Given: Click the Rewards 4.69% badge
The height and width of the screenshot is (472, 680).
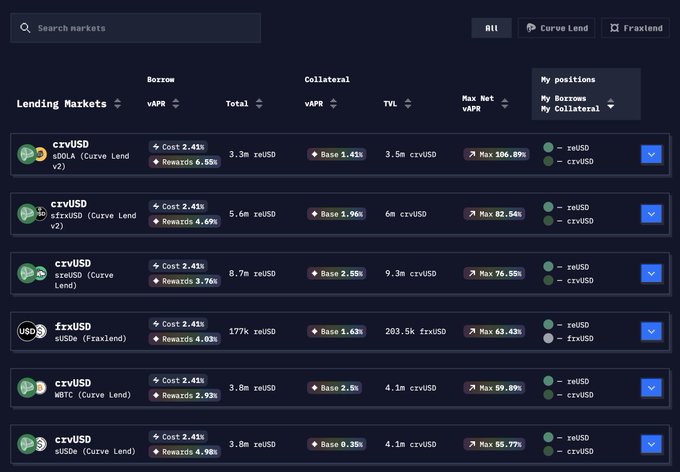Looking at the screenshot, I should [x=185, y=221].
